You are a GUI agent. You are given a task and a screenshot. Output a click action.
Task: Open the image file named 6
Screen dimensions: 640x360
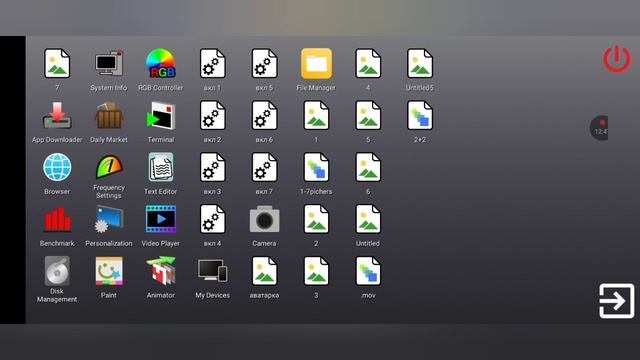click(368, 167)
